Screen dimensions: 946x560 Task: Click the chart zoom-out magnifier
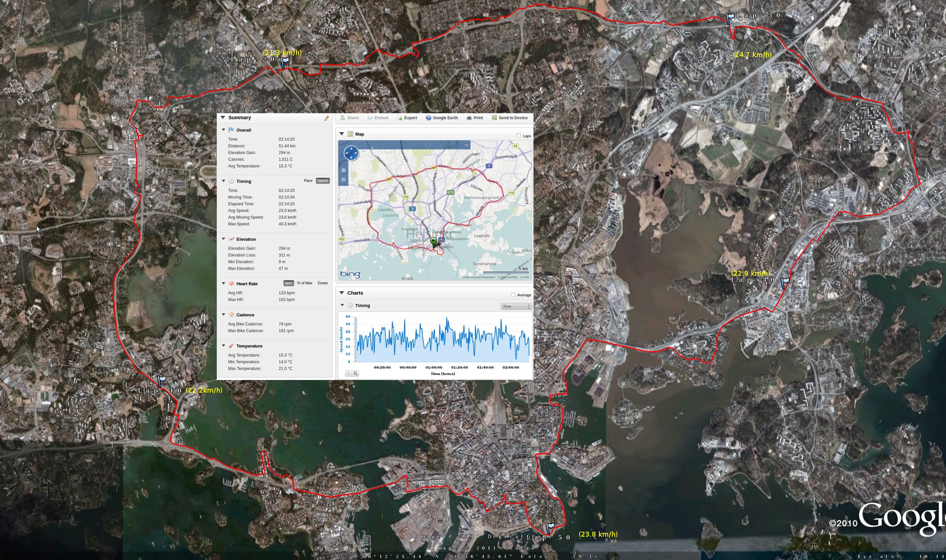(x=355, y=373)
